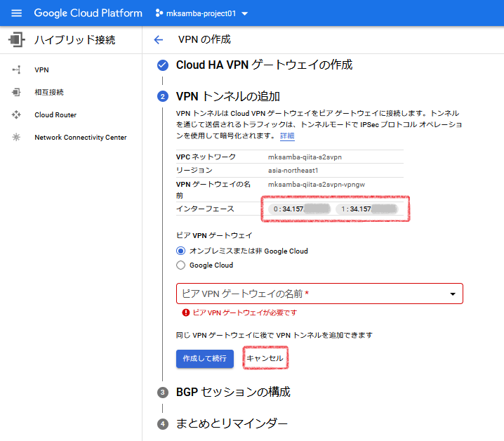The width and height of the screenshot is (504, 441).
Task: Click the project selector dots icon
Action: 159,13
